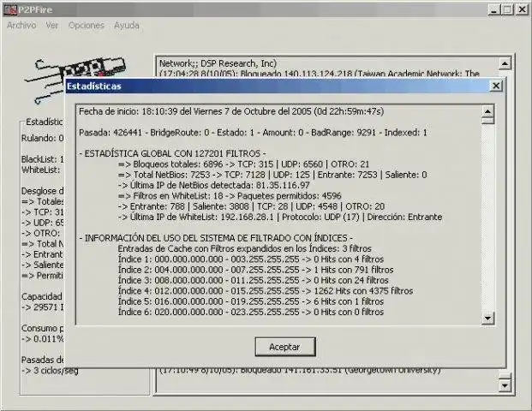Click the 'Índice 4: 012.000.000.000' row
Screen dimensions: 532x411
[x=266, y=290]
